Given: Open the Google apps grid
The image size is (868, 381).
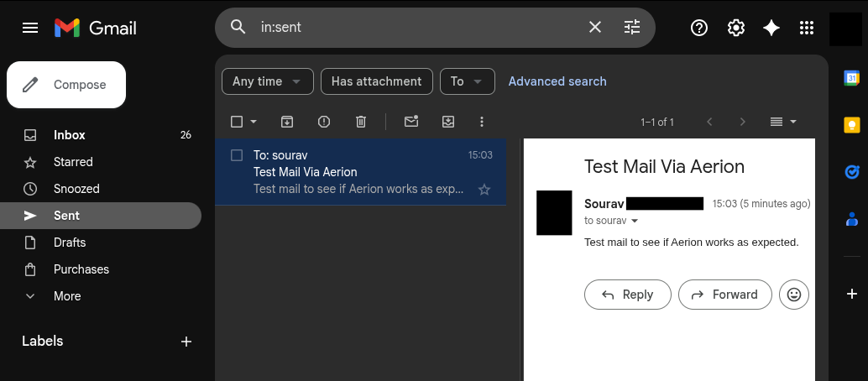Looking at the screenshot, I should [807, 28].
